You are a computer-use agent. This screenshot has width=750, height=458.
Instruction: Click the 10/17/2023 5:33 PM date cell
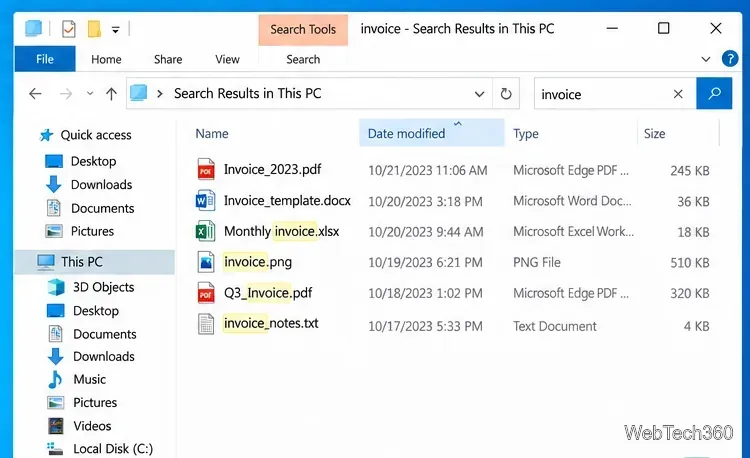pyautogui.click(x=425, y=326)
